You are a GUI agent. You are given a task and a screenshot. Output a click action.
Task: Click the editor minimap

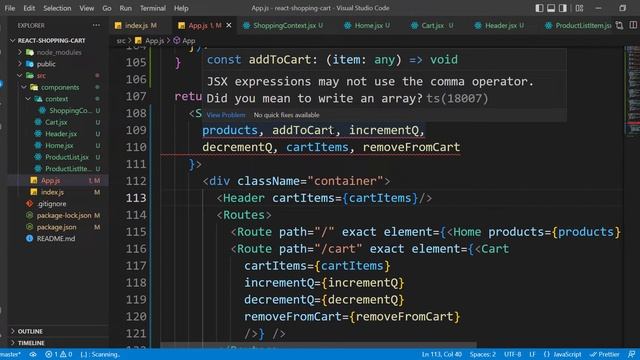click(632, 196)
